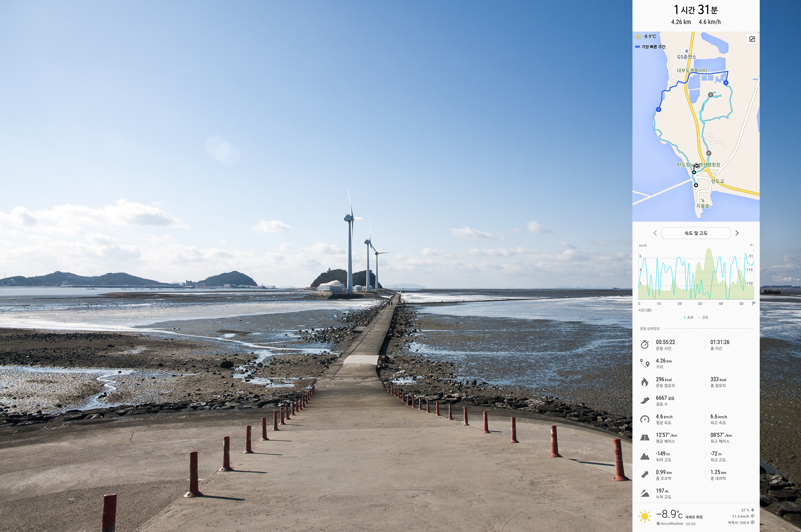Go to next chart with right chevron
This screenshot has height=532, width=801.
tap(737, 233)
